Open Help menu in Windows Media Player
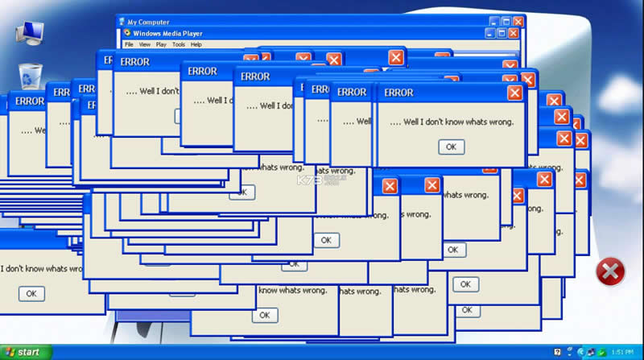 [196, 44]
